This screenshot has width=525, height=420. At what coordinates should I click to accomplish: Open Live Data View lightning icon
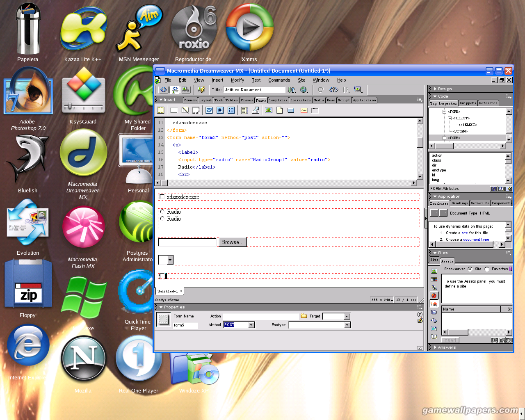(x=201, y=89)
